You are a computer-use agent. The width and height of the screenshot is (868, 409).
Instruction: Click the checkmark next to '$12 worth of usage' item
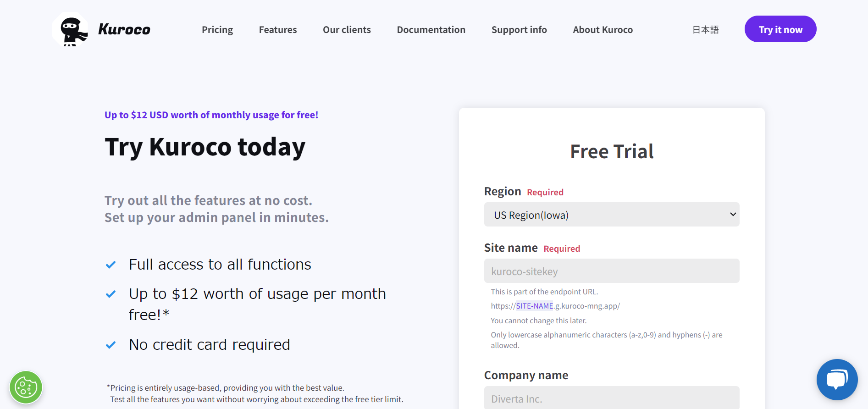click(111, 293)
